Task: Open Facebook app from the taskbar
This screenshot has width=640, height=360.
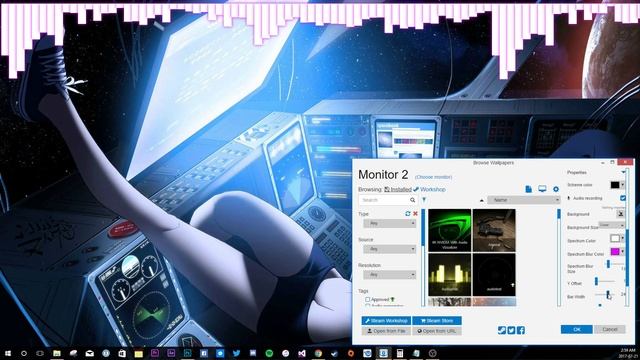Action: pyautogui.click(x=204, y=353)
